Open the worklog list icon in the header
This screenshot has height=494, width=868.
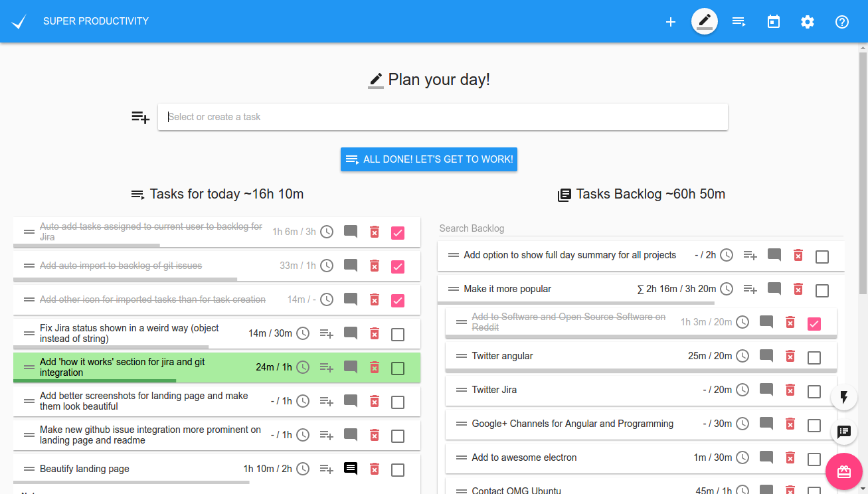pyautogui.click(x=738, y=22)
